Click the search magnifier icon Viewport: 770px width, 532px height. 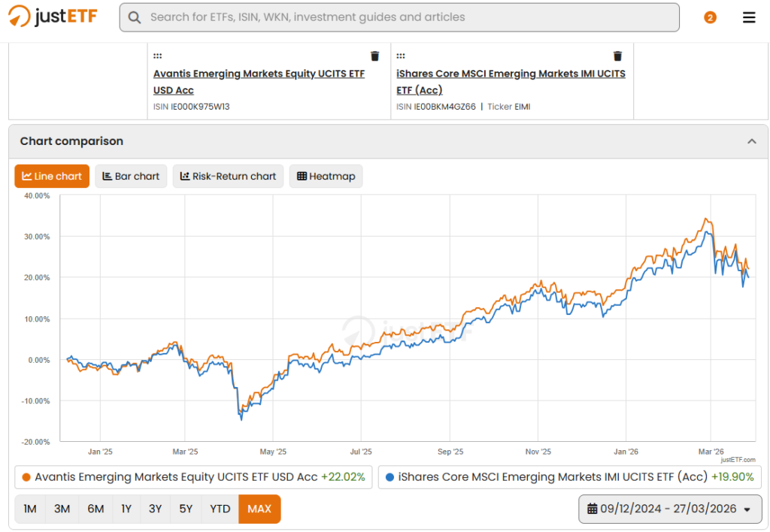(134, 18)
